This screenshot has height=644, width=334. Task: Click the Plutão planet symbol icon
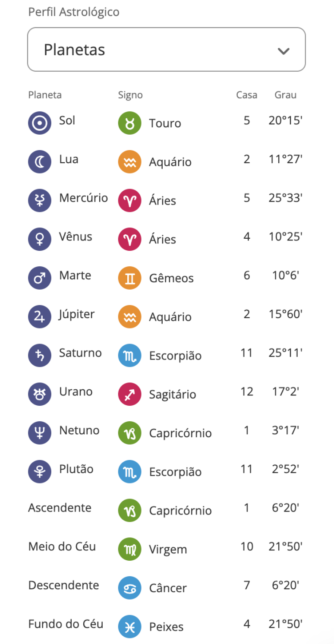(x=40, y=471)
